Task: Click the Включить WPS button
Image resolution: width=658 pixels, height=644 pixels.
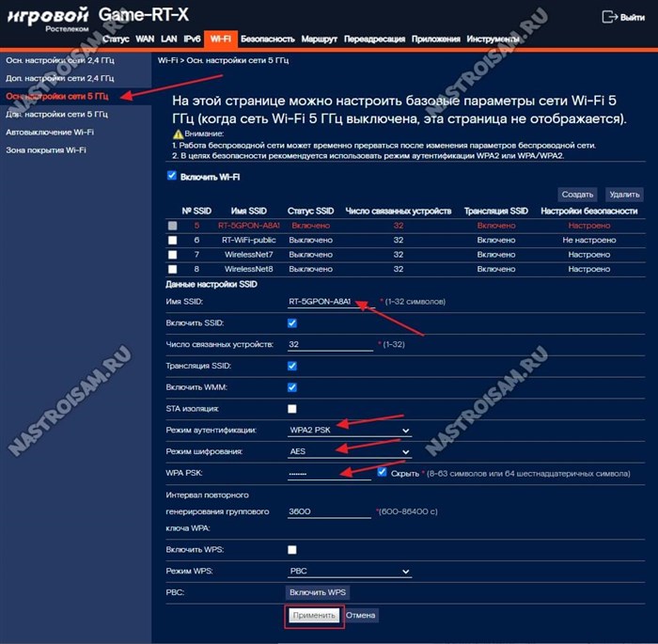Action: [318, 592]
